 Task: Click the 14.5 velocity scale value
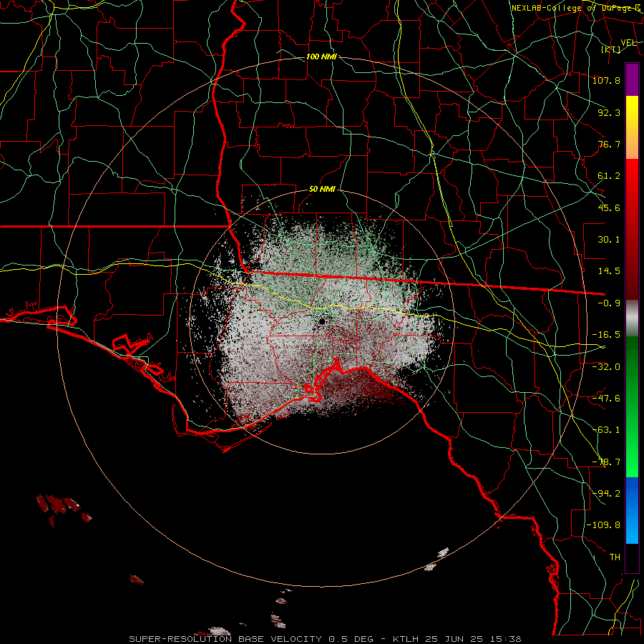click(x=609, y=271)
